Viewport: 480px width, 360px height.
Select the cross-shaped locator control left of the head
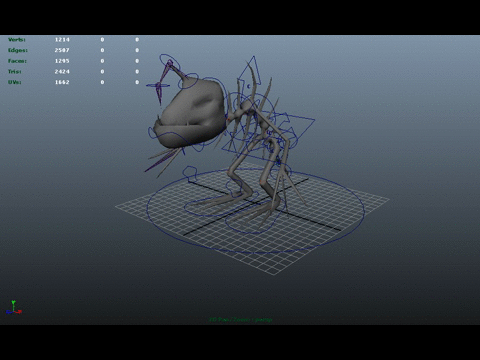click(x=158, y=86)
